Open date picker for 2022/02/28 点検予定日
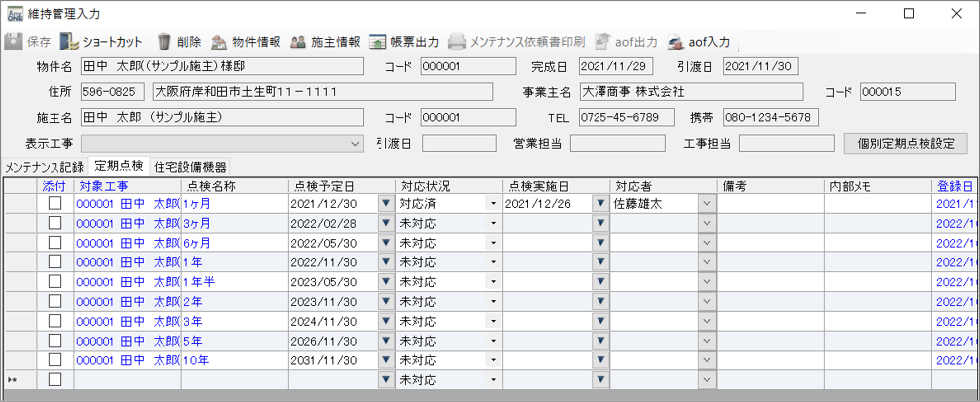Screen dimensions: 980x402 tap(385, 223)
